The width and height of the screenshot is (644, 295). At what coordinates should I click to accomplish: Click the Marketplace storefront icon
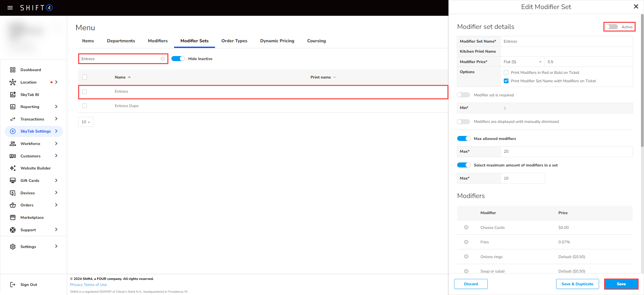click(x=13, y=217)
